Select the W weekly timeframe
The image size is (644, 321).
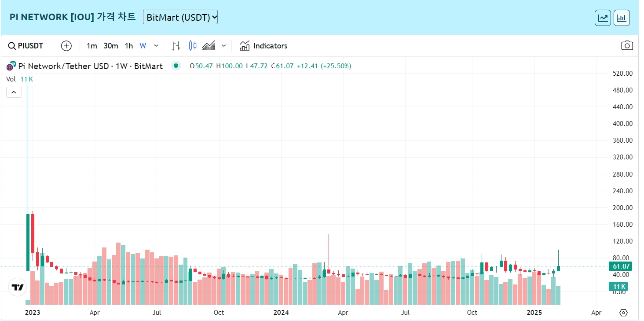click(x=143, y=46)
